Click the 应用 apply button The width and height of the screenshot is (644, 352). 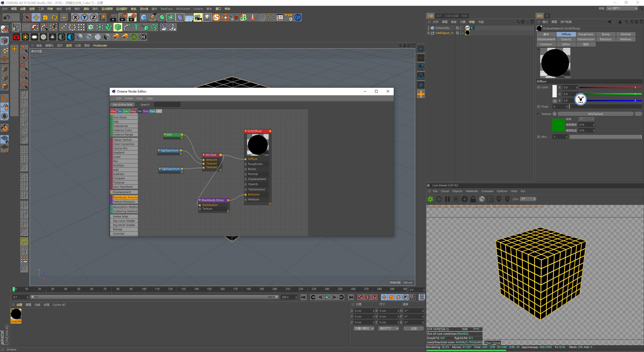coord(414,329)
